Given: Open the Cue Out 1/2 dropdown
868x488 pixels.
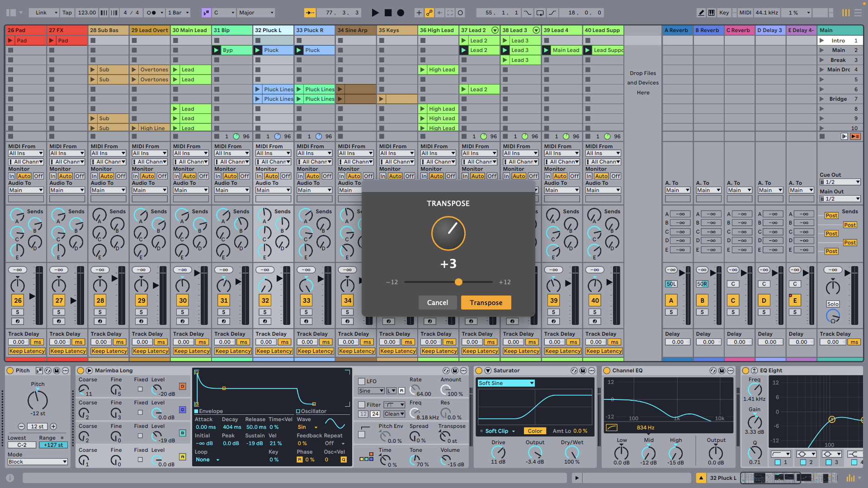Looking at the screenshot, I should (x=840, y=182).
